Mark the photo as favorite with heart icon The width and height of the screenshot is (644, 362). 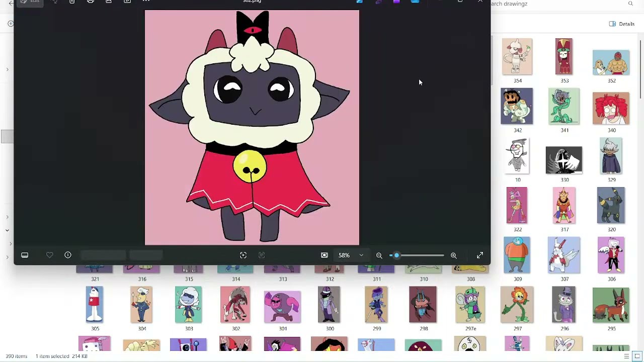49,255
